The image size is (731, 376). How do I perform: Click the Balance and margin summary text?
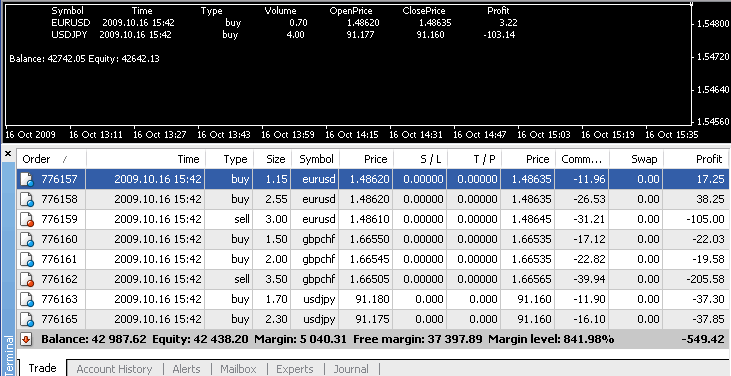(327, 340)
